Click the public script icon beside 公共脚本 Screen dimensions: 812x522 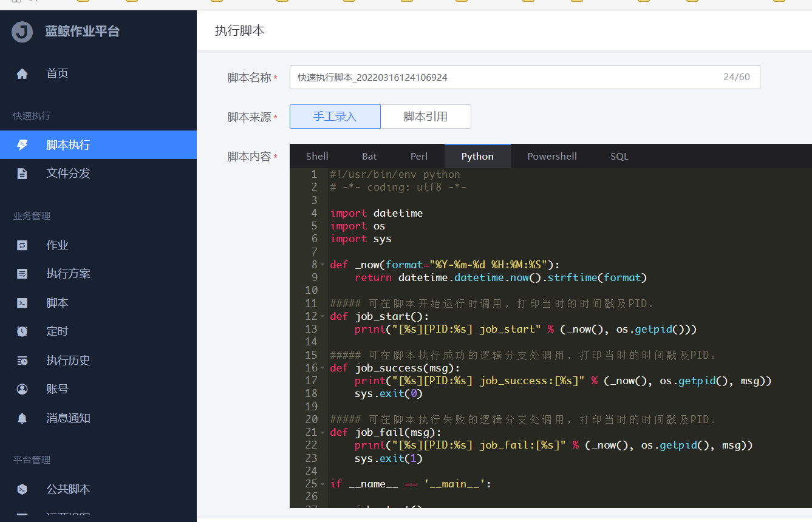(22, 489)
